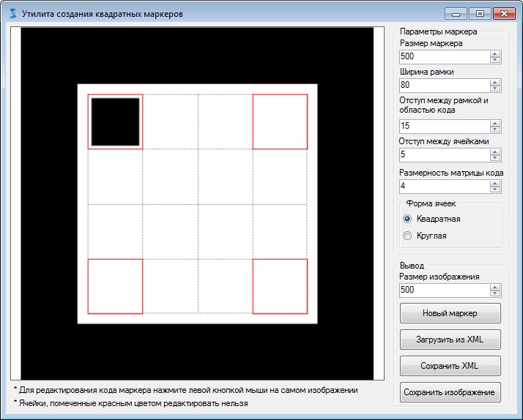Decrease Размер изображения down arrow
523x420 pixels.
(x=495, y=293)
